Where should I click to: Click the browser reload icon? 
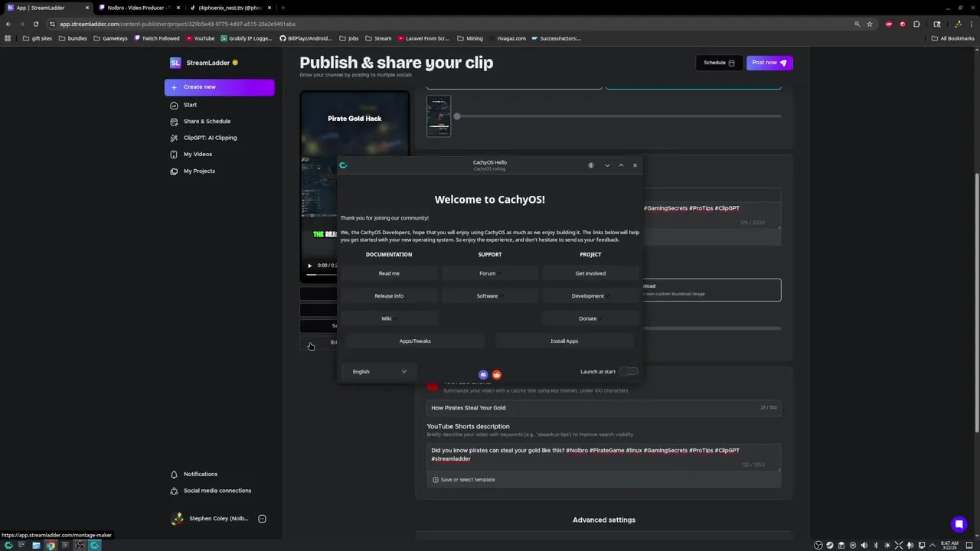point(36,24)
